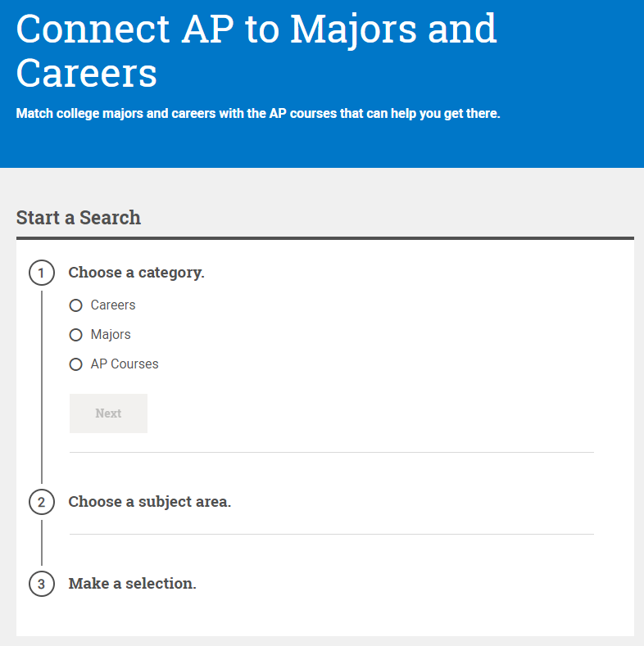Viewport: 644px width, 646px height.
Task: Click the Choose a category heading
Action: (136, 273)
